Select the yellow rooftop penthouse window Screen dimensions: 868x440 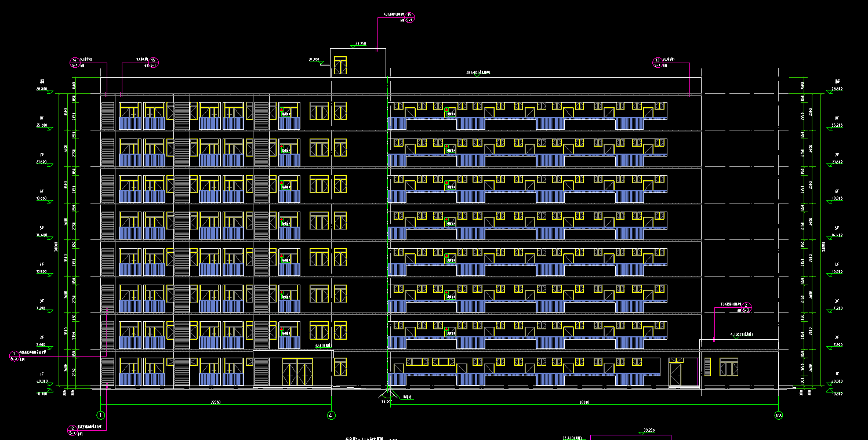[x=340, y=66]
